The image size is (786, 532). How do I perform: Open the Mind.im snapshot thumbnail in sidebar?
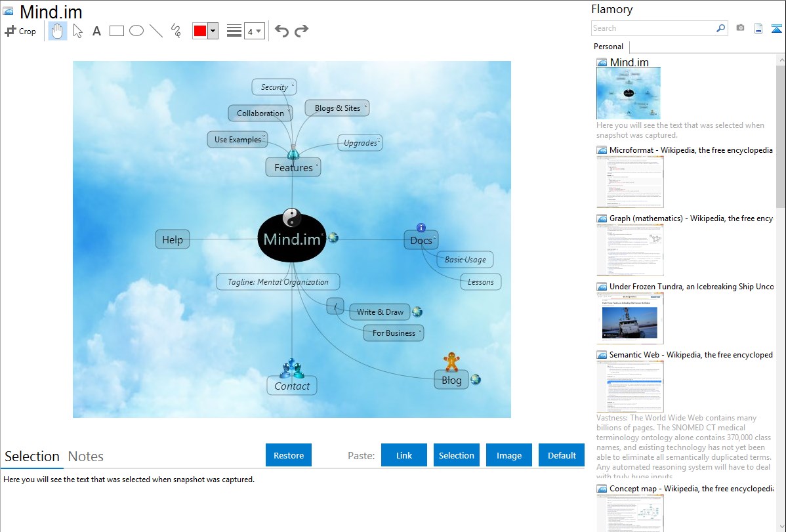tap(629, 93)
